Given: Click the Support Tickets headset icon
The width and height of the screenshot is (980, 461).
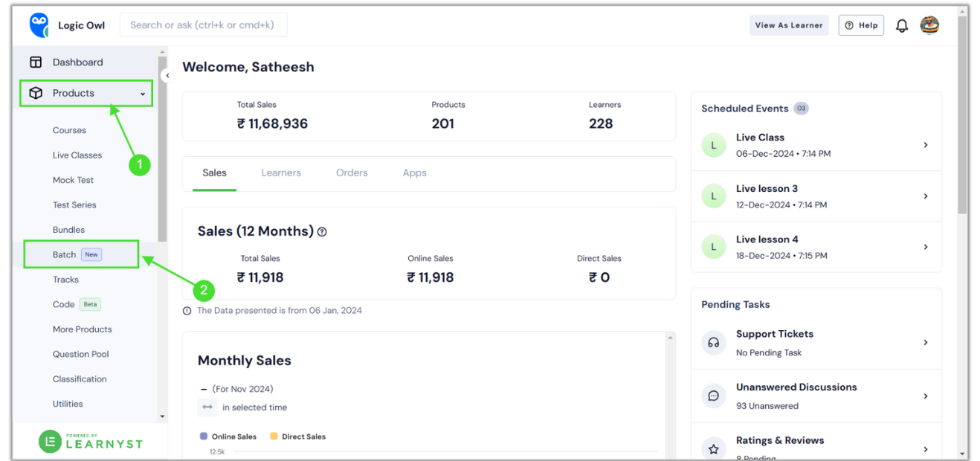Looking at the screenshot, I should coord(714,343).
